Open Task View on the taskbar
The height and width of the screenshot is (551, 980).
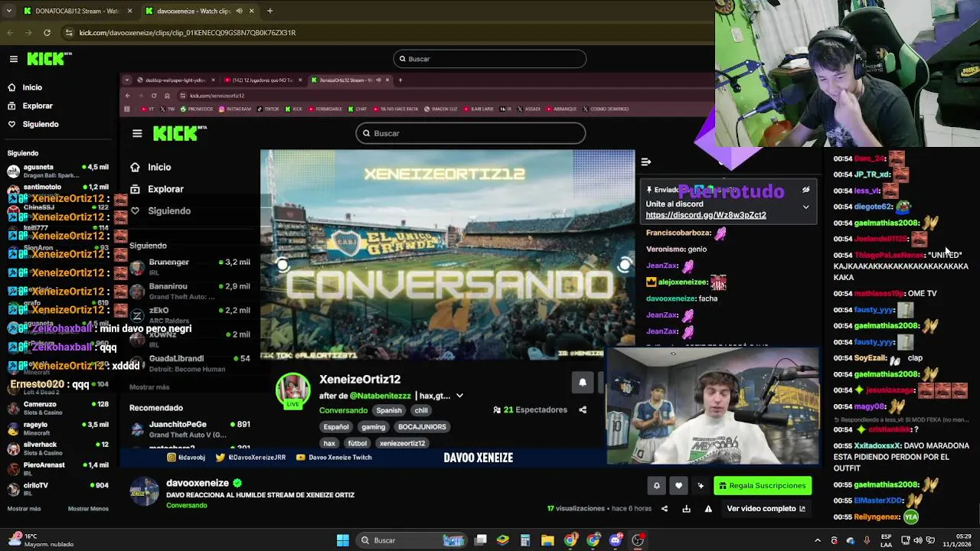[480, 540]
